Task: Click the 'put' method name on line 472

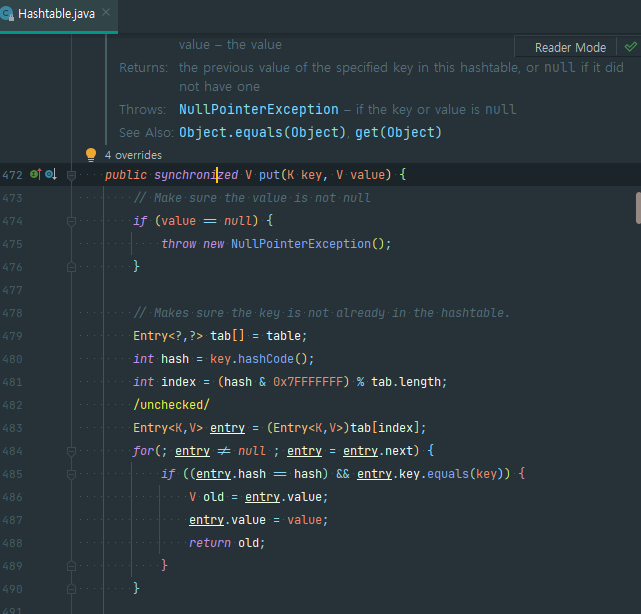Action: coord(269,175)
